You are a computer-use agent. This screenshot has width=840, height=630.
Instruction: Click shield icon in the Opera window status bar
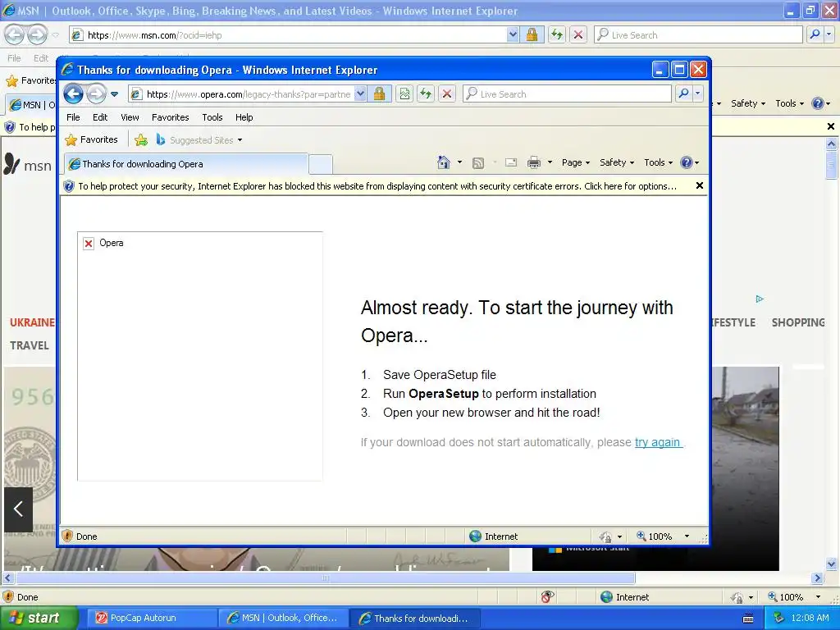67,536
